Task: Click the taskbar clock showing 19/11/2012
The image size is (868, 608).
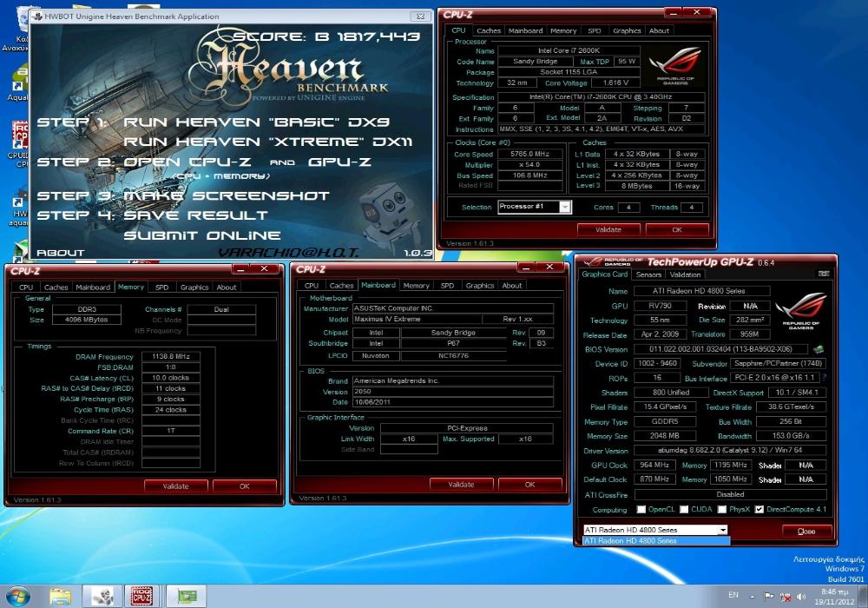Action: pyautogui.click(x=834, y=597)
